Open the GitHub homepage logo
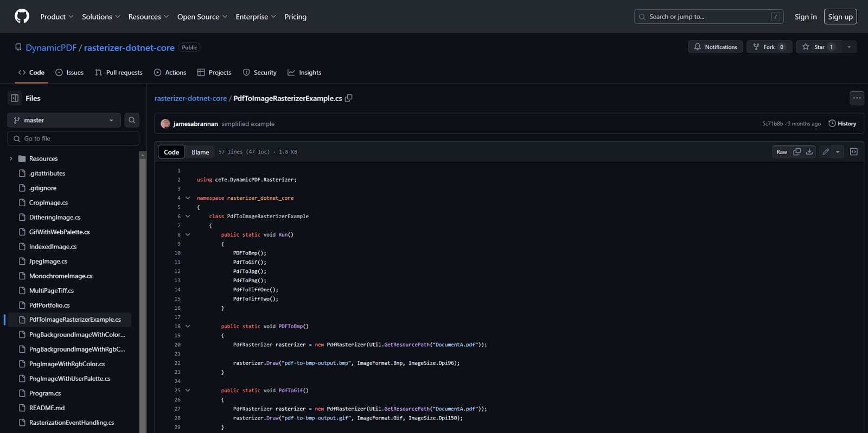This screenshot has height=433, width=868. 22,16
